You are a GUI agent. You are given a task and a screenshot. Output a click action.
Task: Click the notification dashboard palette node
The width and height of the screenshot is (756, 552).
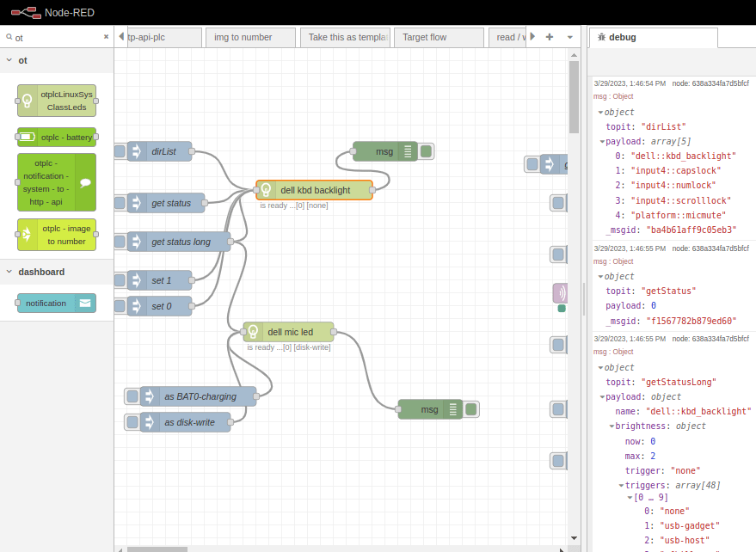(x=57, y=304)
